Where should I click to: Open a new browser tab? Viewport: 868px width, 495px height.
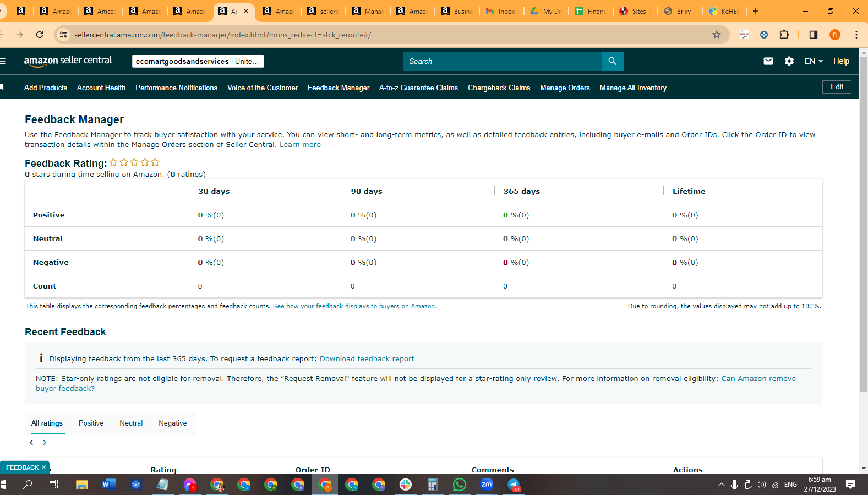tap(756, 11)
